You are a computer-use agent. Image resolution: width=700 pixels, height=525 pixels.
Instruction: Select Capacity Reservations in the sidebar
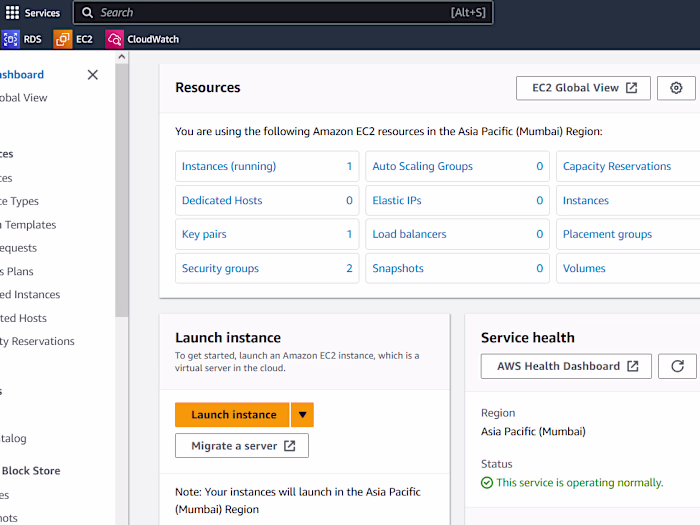coord(37,342)
